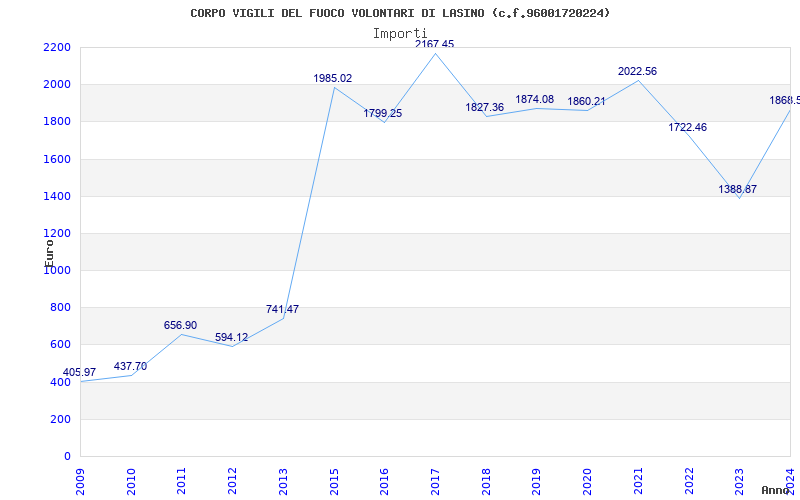Click y-axis value 0

click(67, 457)
